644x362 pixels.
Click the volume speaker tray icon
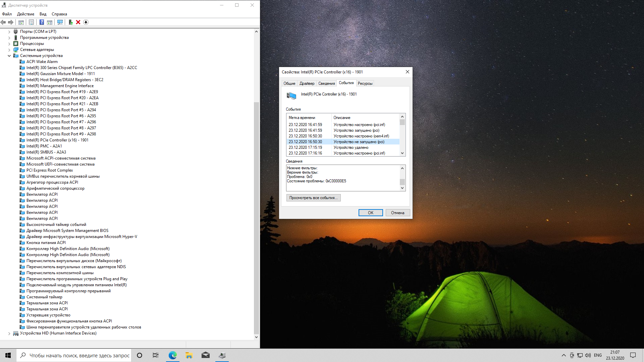(588, 355)
